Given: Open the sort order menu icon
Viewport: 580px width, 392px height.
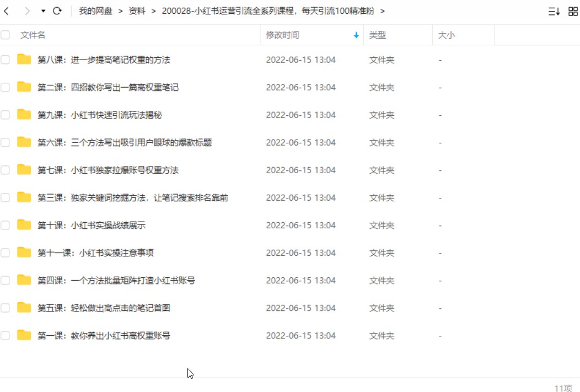Looking at the screenshot, I should (554, 12).
